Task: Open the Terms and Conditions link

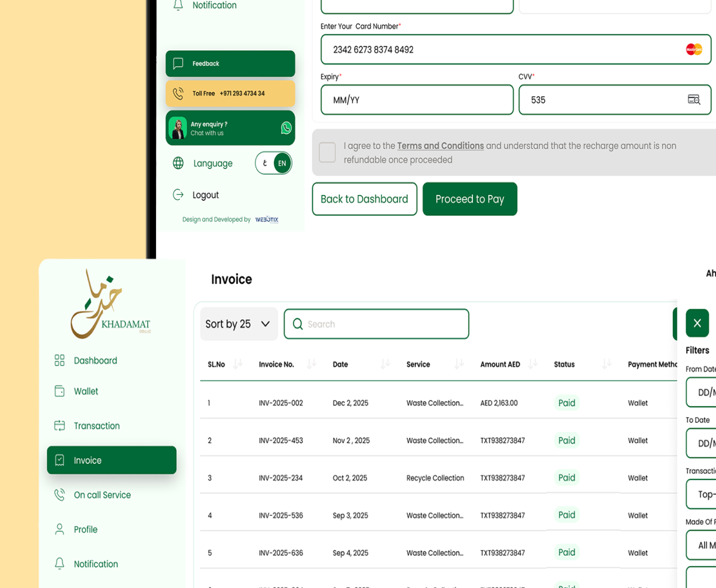Action: pyautogui.click(x=440, y=146)
